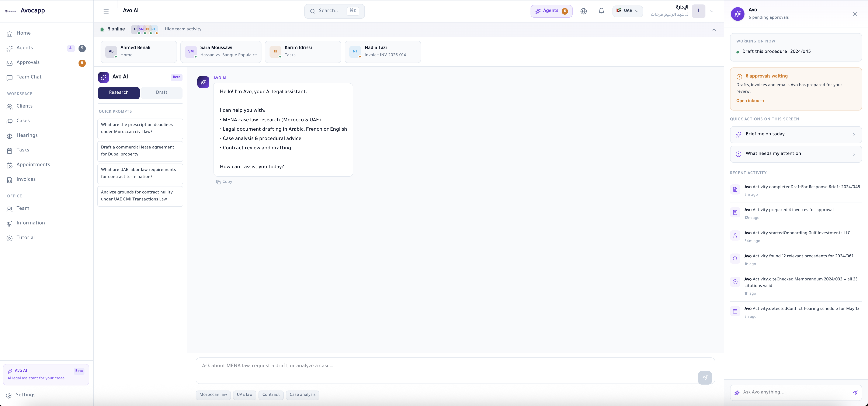This screenshot has height=406, width=868.
Task: Open Ahmed Benali's activity card
Action: tap(139, 52)
